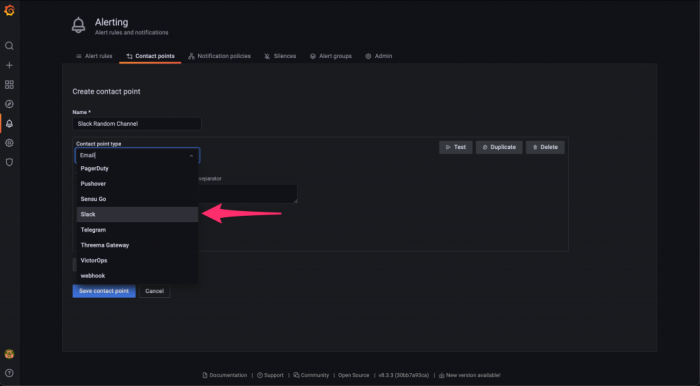Open the Help question mark icon
700x386 pixels.
click(9, 373)
